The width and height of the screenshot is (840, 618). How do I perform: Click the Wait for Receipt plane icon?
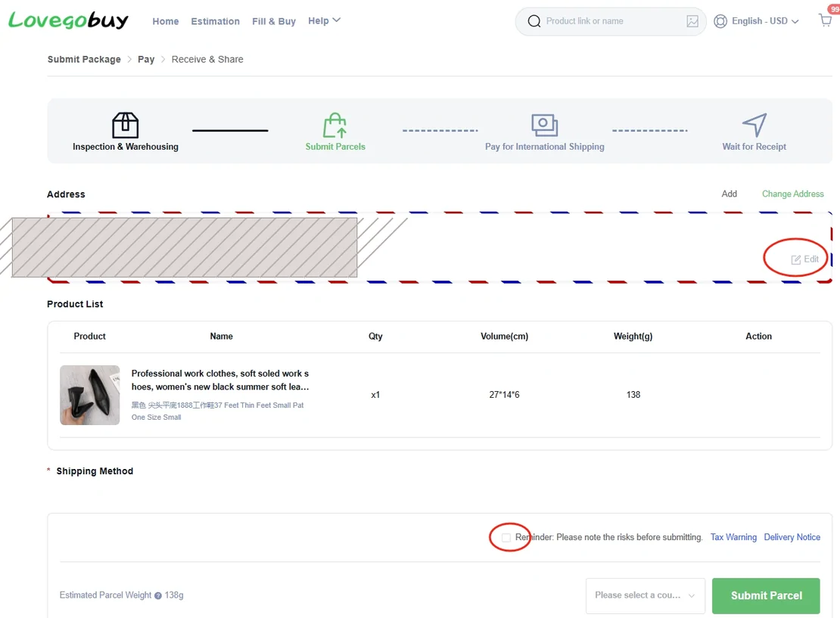click(x=754, y=125)
